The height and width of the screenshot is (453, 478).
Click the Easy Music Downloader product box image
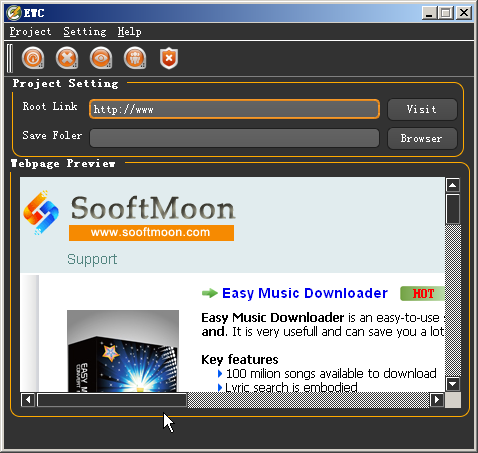[123, 351]
